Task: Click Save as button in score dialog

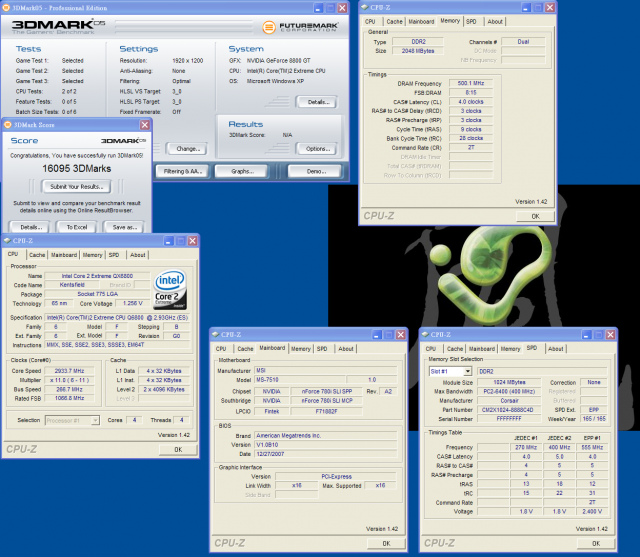Action: [124, 227]
